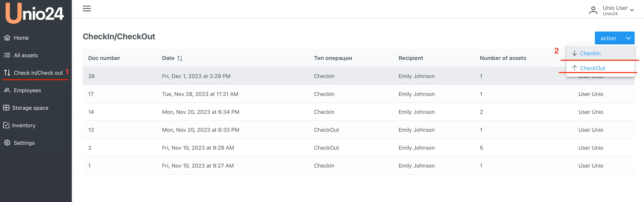Sort table by Date column arrows
644x202 pixels.
(180, 58)
